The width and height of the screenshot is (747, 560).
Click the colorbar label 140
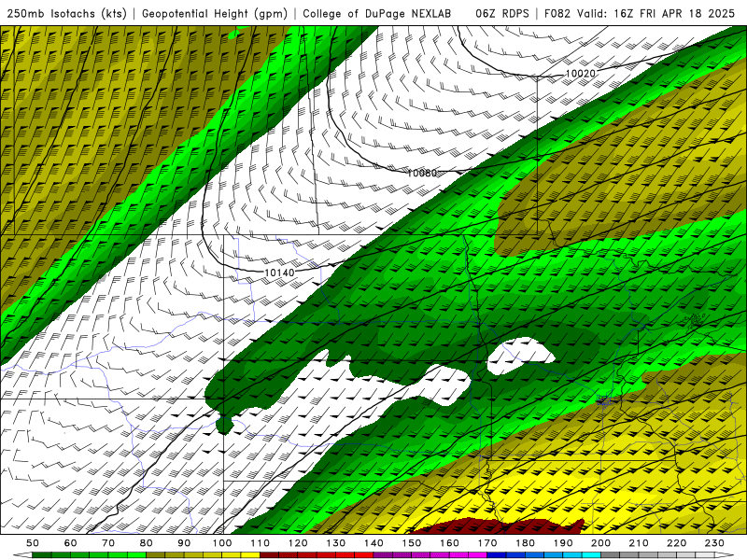[x=373, y=543]
